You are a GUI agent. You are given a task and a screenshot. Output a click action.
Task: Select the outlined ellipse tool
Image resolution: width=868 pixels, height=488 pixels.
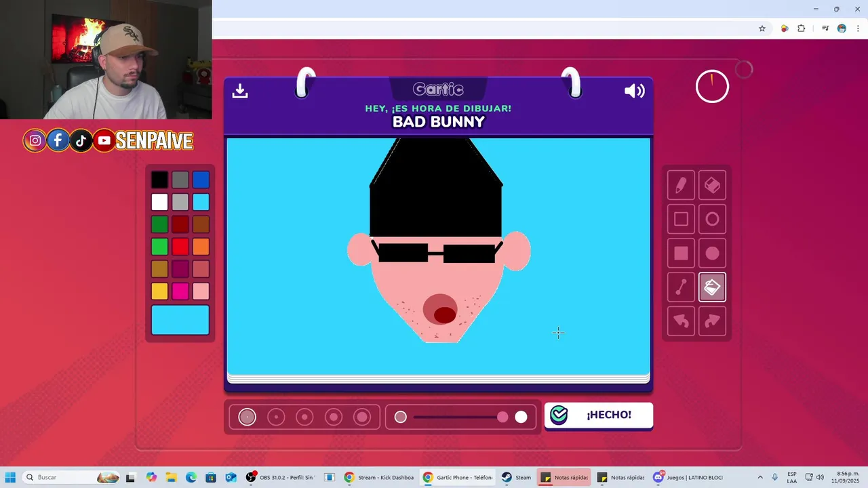(712, 219)
